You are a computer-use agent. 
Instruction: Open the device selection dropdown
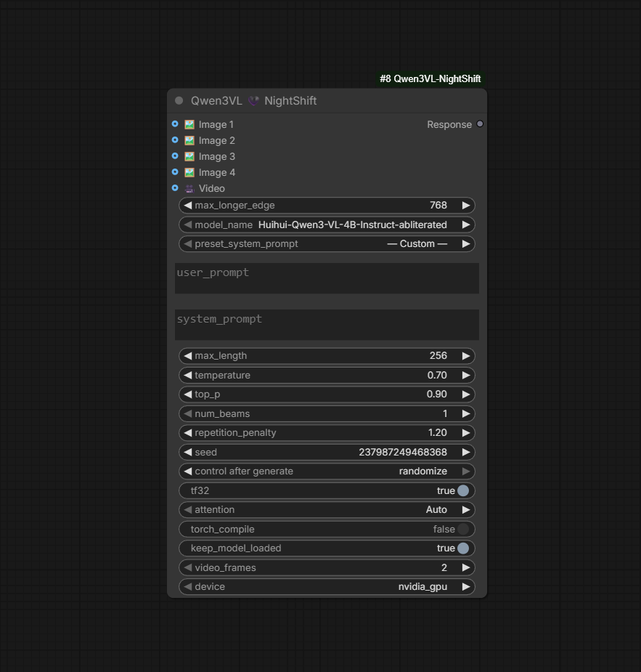[327, 587]
